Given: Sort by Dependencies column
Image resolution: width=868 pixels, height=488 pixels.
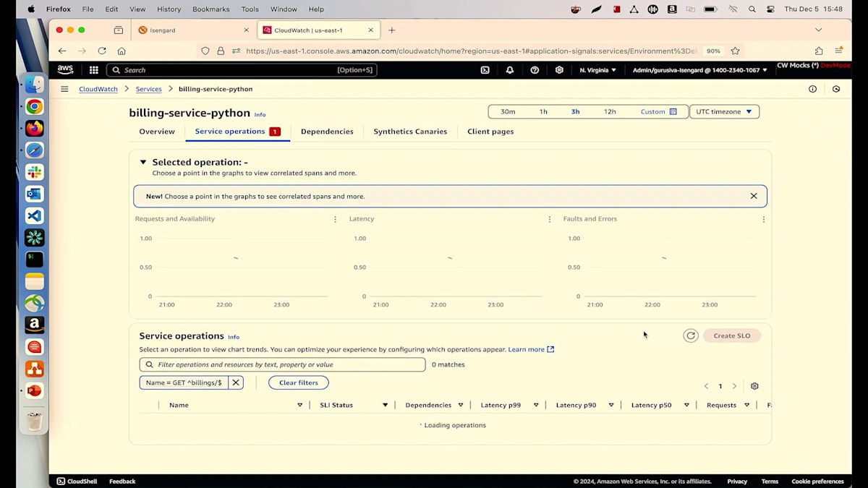Looking at the screenshot, I should point(460,406).
